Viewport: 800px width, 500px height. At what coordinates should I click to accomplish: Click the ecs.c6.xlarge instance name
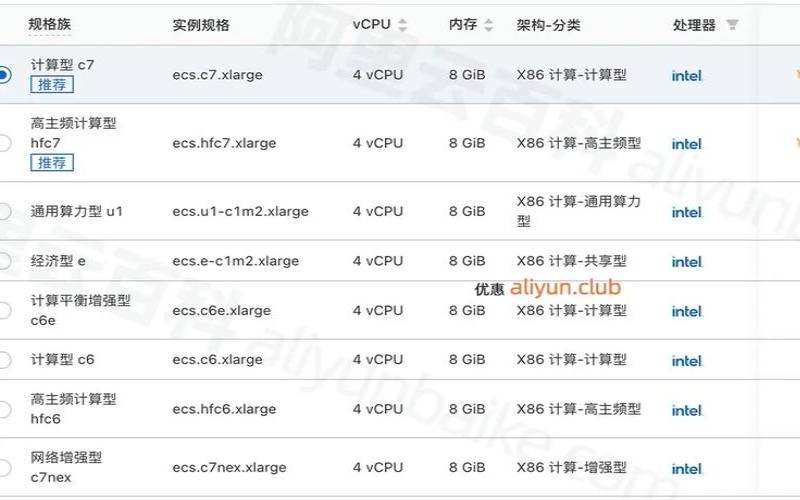(x=217, y=360)
